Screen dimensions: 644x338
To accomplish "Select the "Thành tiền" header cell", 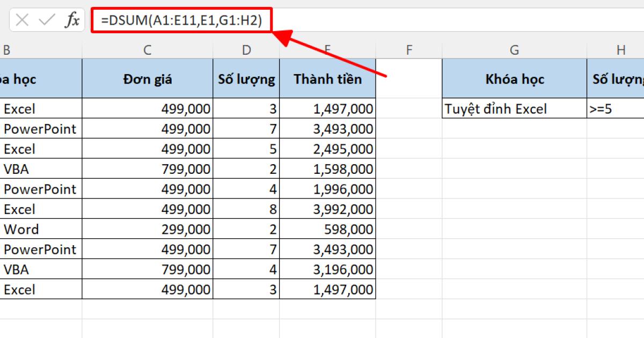I will pyautogui.click(x=328, y=78).
